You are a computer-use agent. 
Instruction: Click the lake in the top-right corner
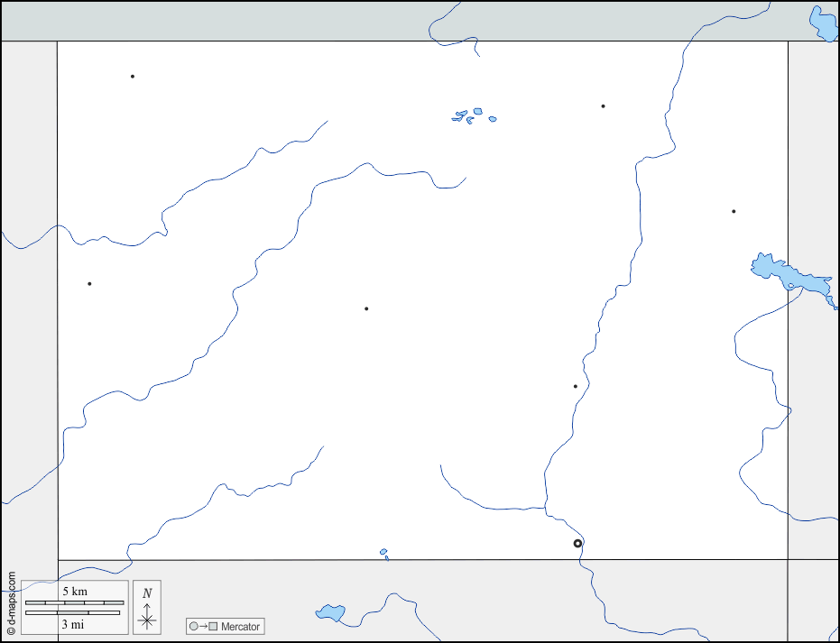823,24
